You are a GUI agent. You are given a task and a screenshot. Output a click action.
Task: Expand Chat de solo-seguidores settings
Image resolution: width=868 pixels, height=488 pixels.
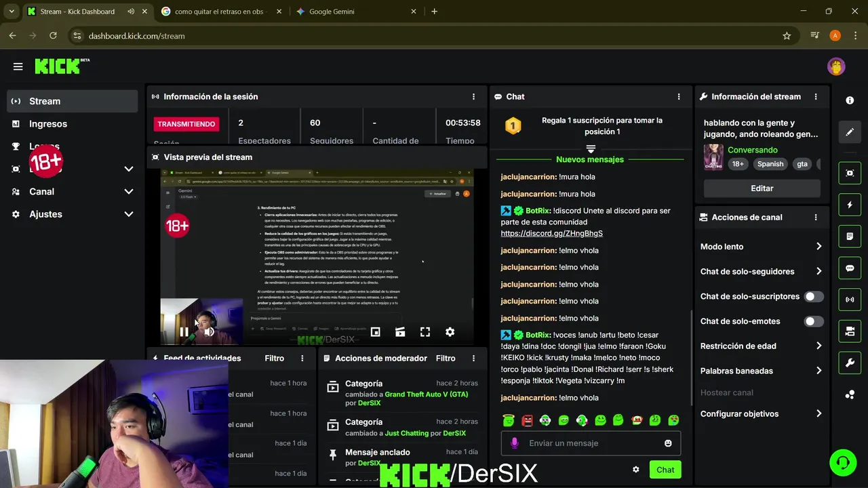761,271
